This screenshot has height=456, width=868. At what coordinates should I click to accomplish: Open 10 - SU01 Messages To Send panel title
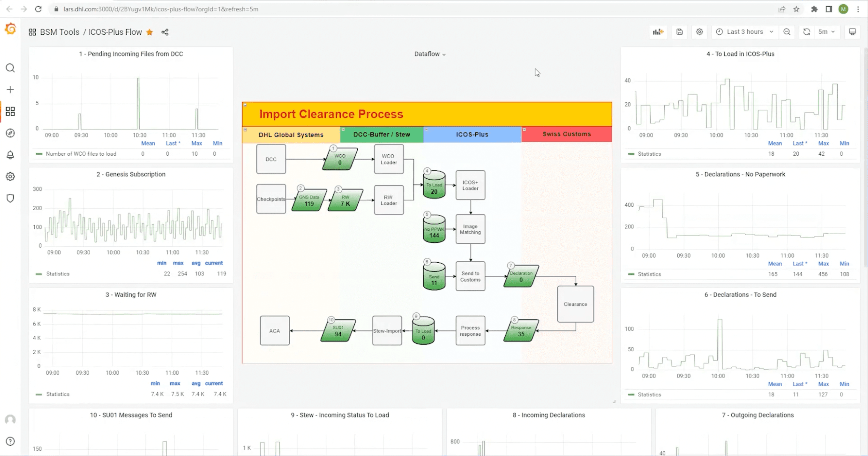(x=131, y=415)
